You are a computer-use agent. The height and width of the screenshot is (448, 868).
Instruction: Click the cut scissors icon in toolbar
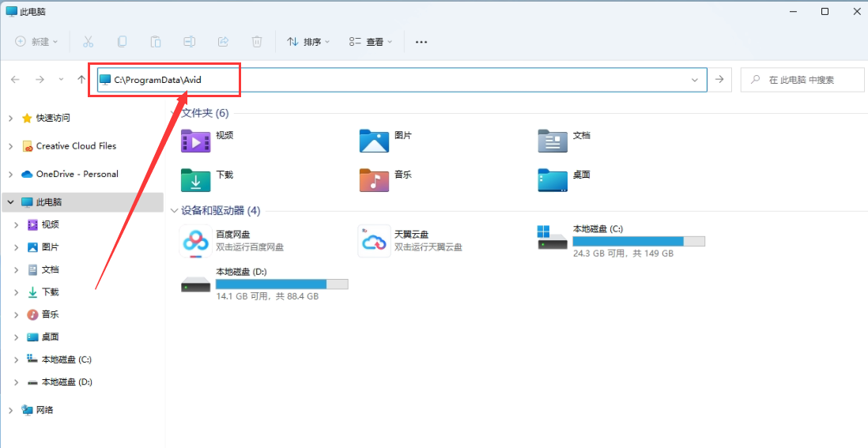coord(89,41)
